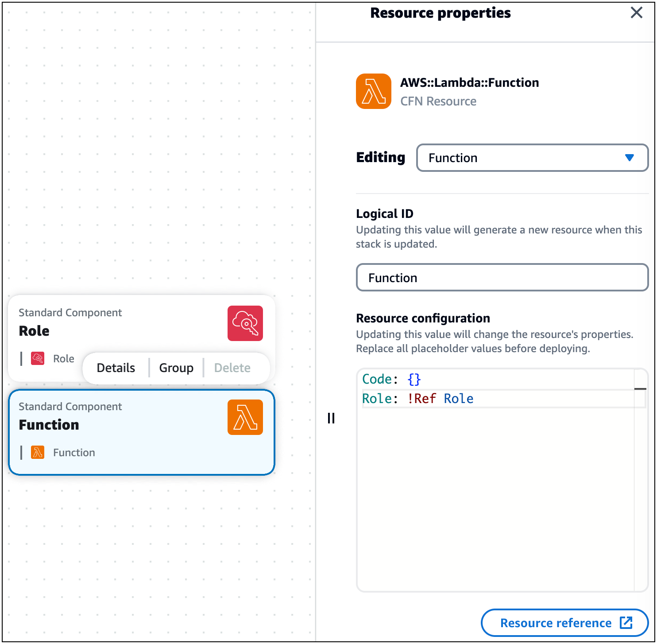Expand the Function selection in the Editing combo box

tap(532, 158)
